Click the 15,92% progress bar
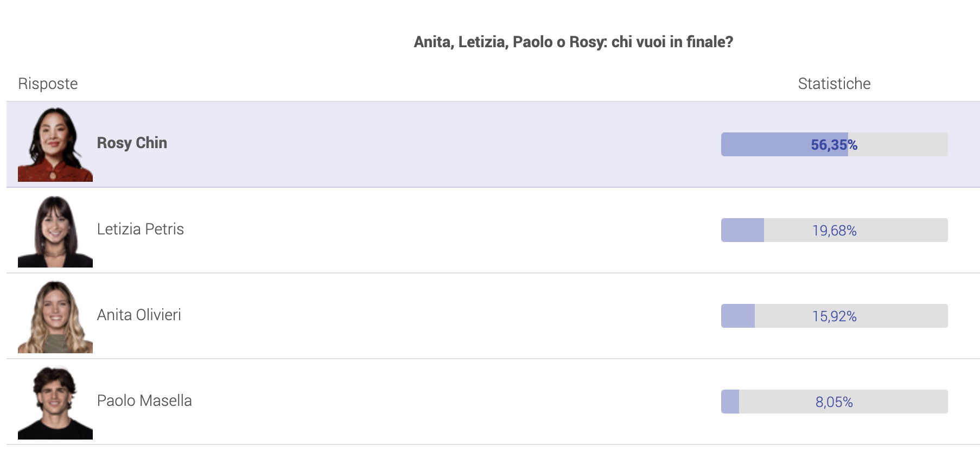This screenshot has width=980, height=458. tap(834, 316)
